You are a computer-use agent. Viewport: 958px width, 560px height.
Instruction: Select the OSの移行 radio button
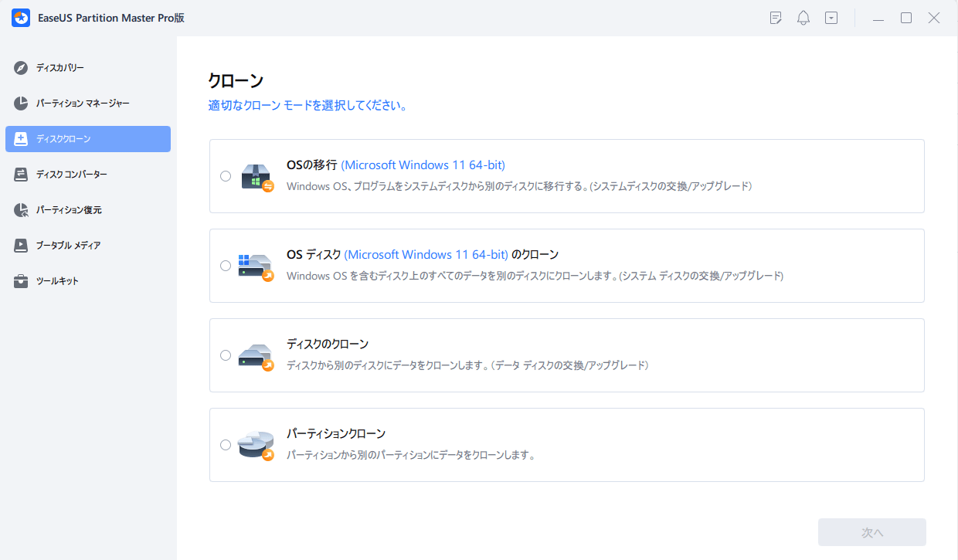226,176
